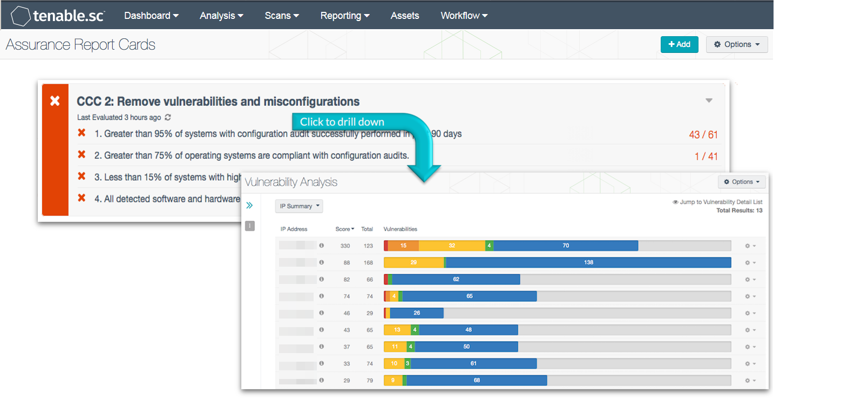Click info icon on the score 29 row

[x=321, y=380]
